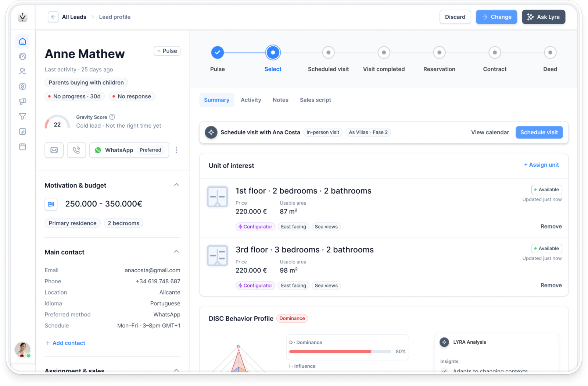Click the Pulse badge near lead name

167,51
